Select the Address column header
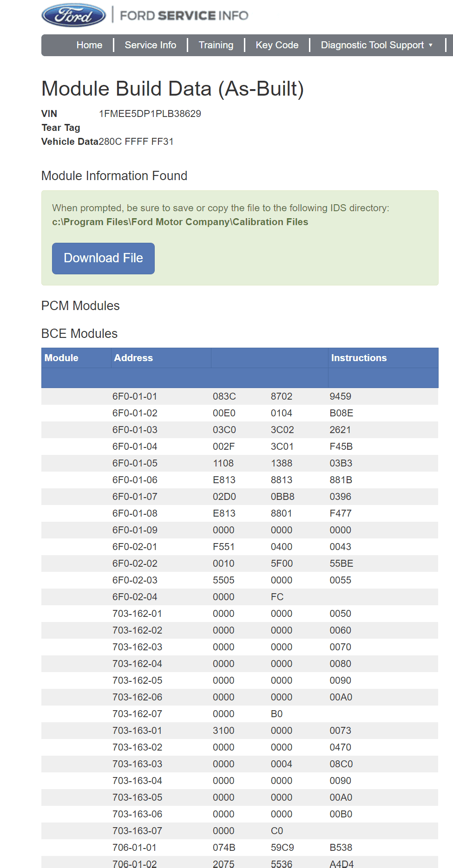 click(133, 358)
